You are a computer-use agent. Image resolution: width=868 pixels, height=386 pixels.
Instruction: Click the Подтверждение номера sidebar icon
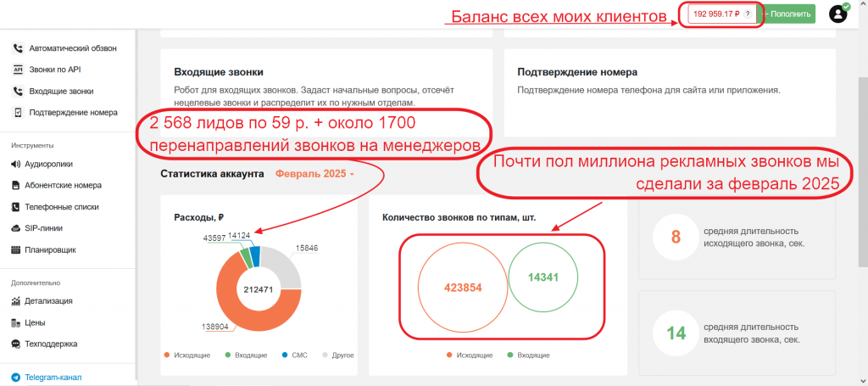[17, 113]
